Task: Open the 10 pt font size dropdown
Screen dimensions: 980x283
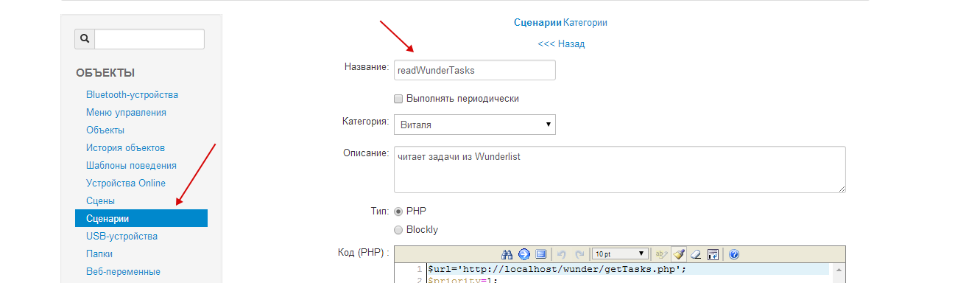Action: [621, 254]
